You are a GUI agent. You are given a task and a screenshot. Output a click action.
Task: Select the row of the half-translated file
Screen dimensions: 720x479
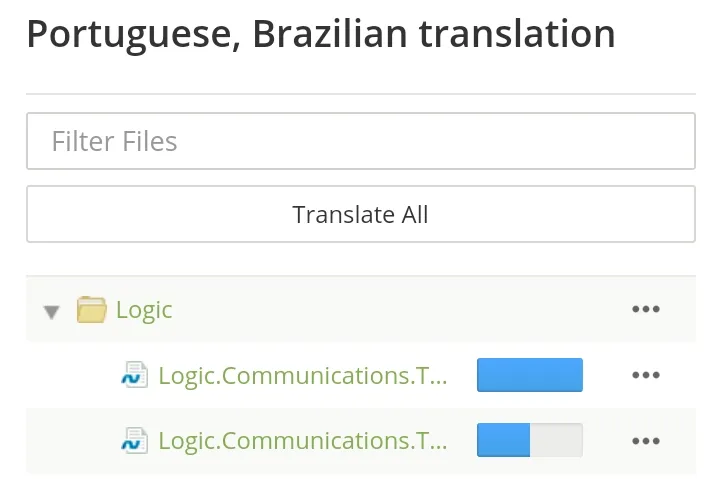tap(361, 441)
